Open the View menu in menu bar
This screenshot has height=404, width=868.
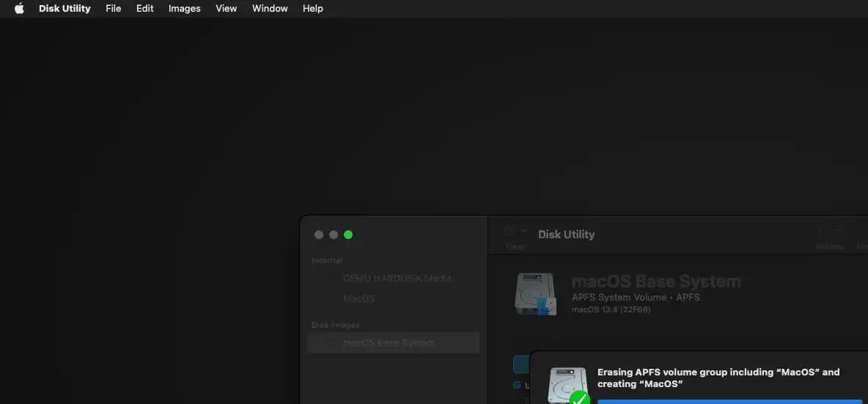[227, 8]
